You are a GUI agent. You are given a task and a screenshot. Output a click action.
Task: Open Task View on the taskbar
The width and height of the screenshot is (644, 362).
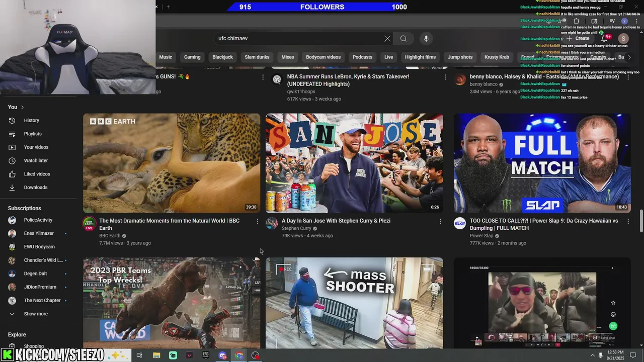[139, 355]
